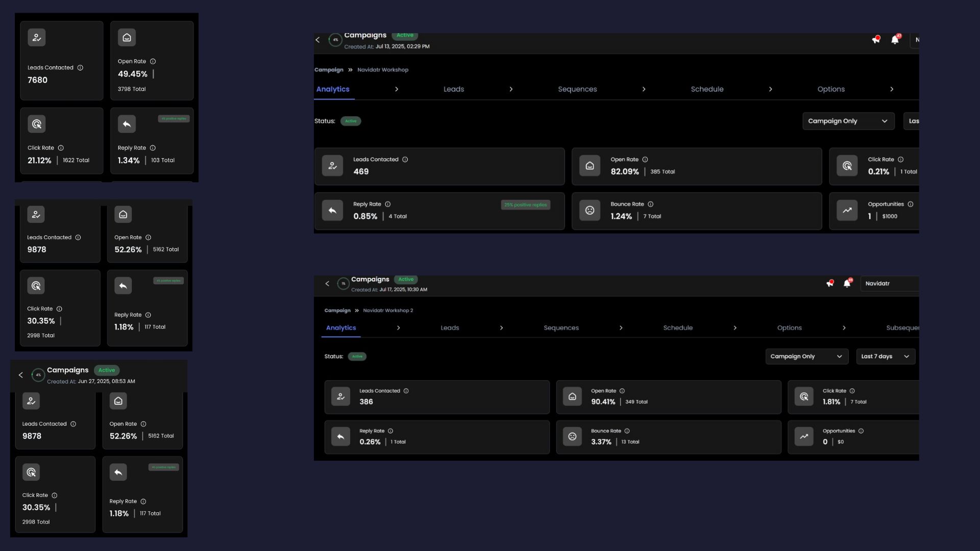Click the Campaign breadcrumb before Navidatr Workshop 2
This screenshot has width=980, height=551.
click(x=337, y=311)
